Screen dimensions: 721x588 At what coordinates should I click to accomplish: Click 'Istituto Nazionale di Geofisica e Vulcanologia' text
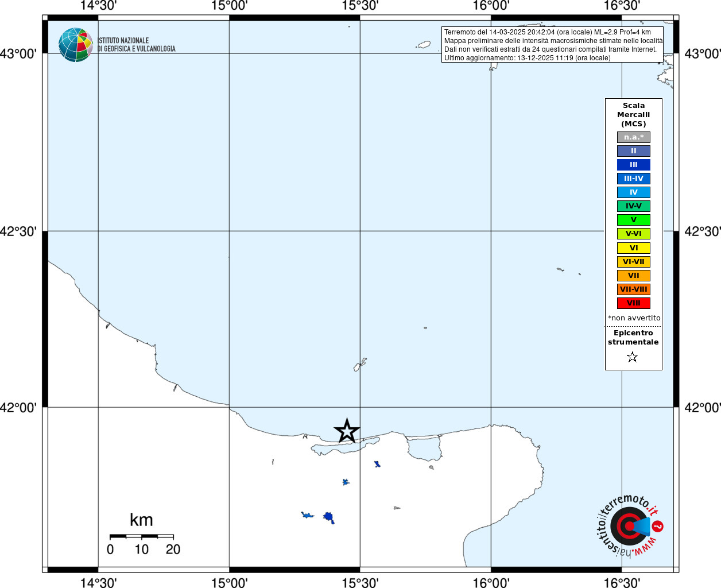(x=137, y=45)
